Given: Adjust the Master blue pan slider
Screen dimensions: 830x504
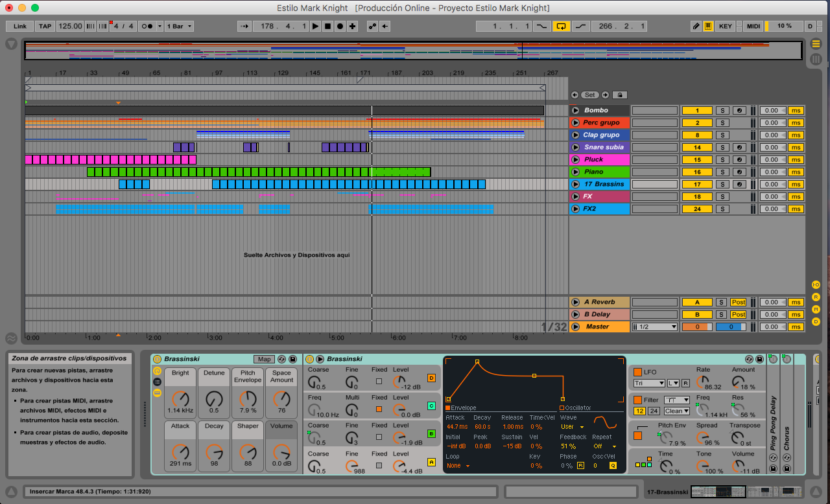Looking at the screenshot, I should pyautogui.click(x=731, y=326).
